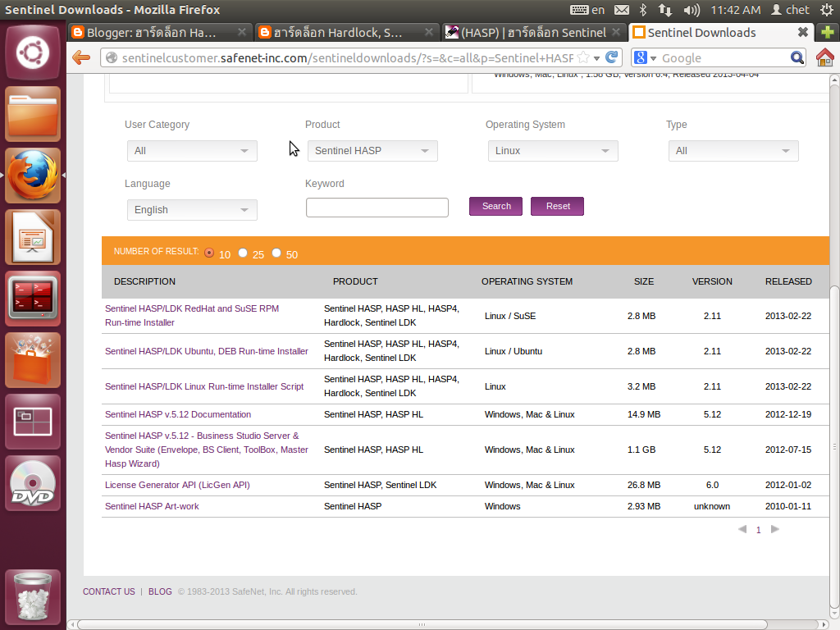The width and height of the screenshot is (840, 630).
Task: Click the browser back arrow button
Action: tap(81, 57)
